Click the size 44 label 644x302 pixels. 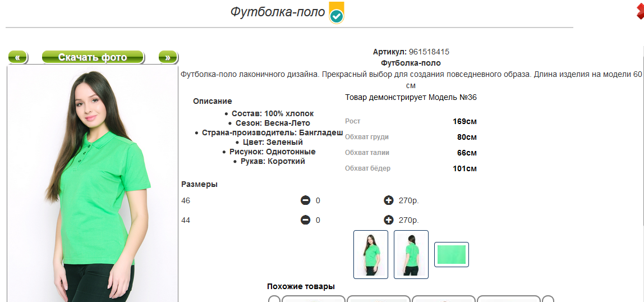pos(186,221)
